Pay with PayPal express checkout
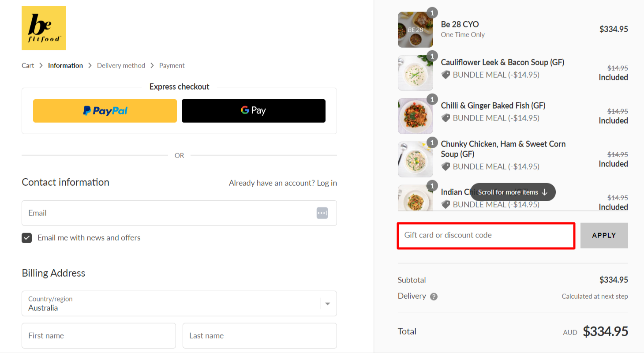Screen dimensions: 644x353 (x=105, y=111)
